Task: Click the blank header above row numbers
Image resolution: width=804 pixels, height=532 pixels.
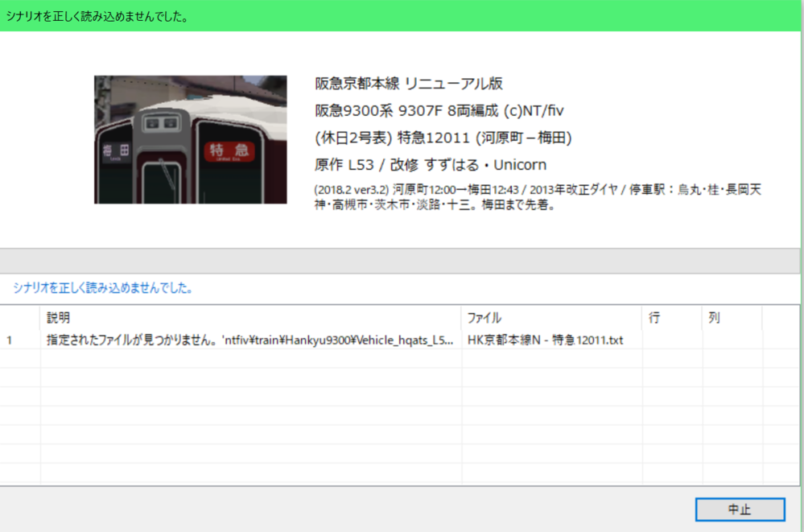Action: click(19, 318)
